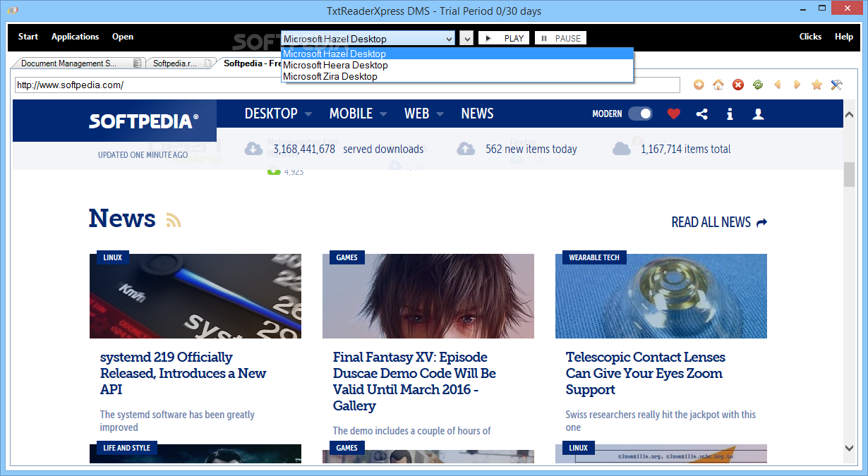Viewport: 868px width, 476px height.
Task: Select Microsoft Hazel Desktop voice option
Action: [457, 54]
